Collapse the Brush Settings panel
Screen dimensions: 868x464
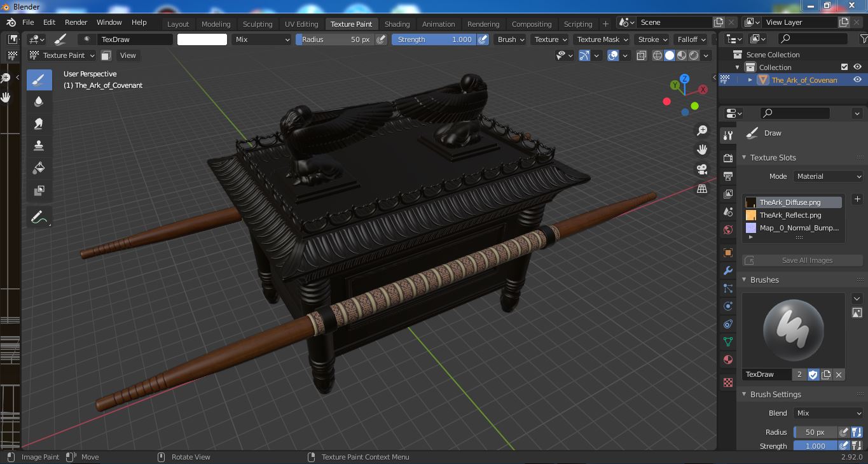tap(745, 395)
